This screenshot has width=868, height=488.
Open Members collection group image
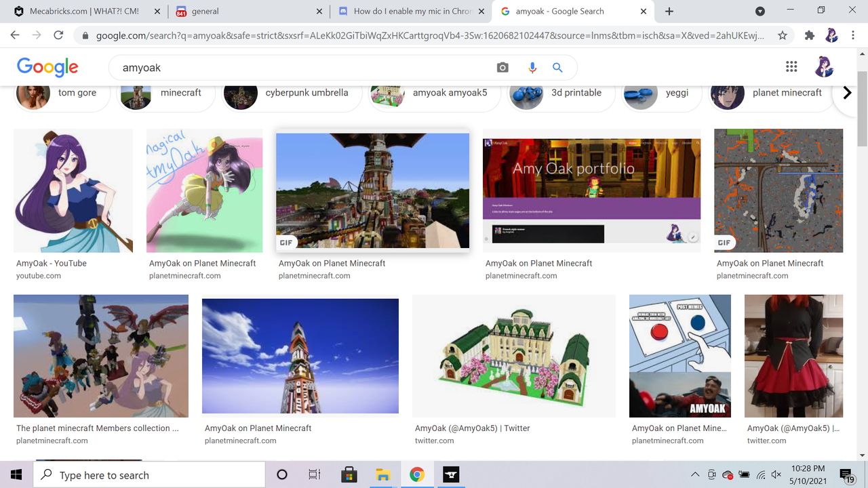coord(101,356)
